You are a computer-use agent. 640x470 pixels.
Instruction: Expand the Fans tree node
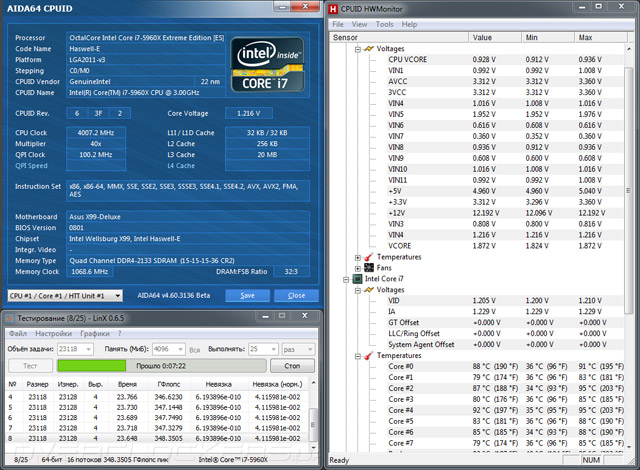pyautogui.click(x=357, y=267)
